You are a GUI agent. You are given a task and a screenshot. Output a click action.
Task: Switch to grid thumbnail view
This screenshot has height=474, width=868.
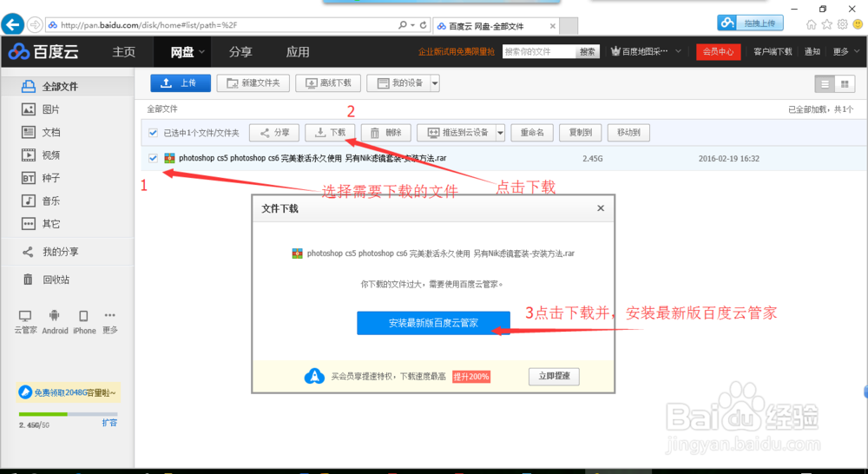[845, 84]
